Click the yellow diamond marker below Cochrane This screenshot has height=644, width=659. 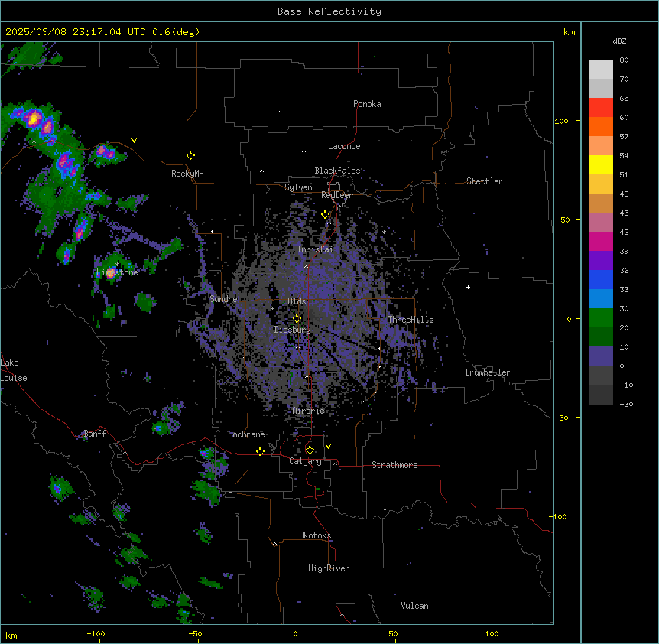click(260, 451)
